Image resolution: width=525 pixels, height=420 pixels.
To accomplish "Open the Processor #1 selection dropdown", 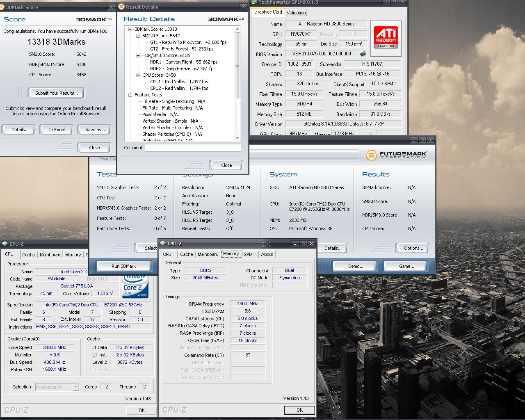I will [x=75, y=387].
